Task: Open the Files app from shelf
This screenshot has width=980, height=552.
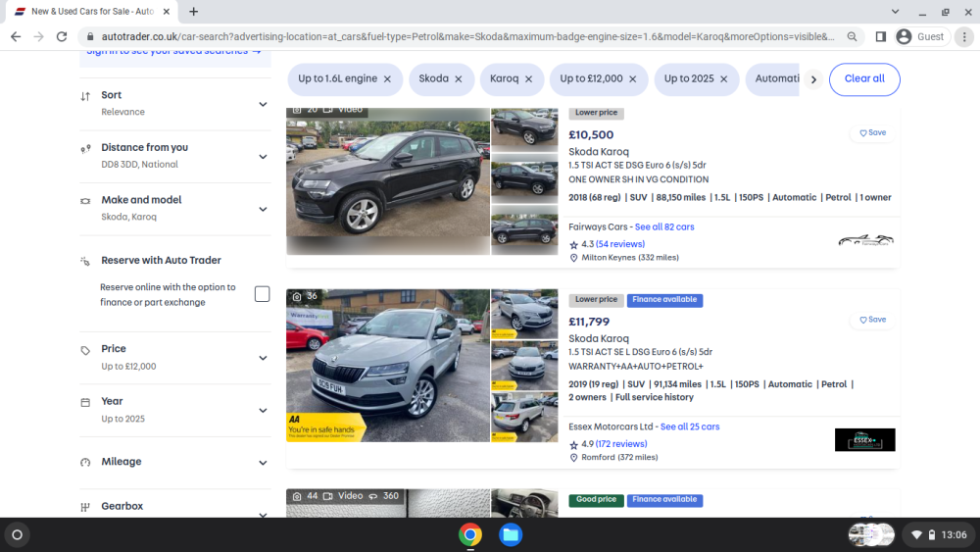Action: coord(511,534)
